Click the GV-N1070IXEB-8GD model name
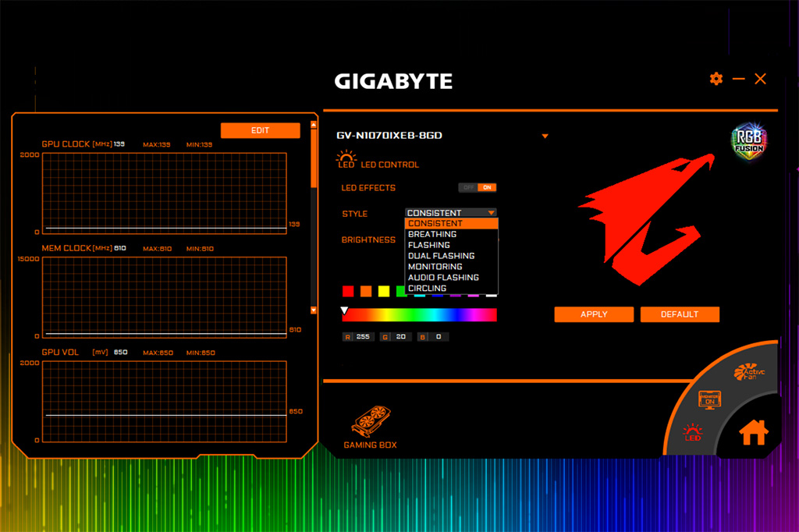The width and height of the screenshot is (799, 532). 389,136
